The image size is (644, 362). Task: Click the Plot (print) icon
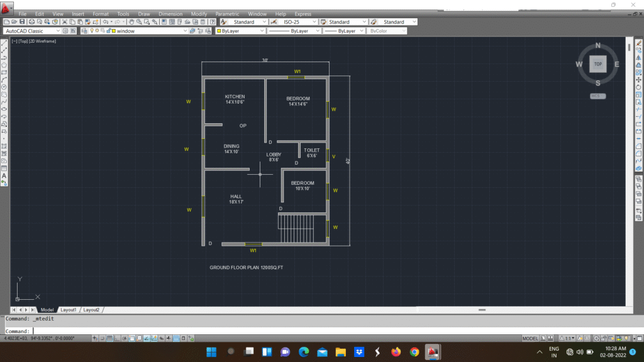(x=31, y=22)
